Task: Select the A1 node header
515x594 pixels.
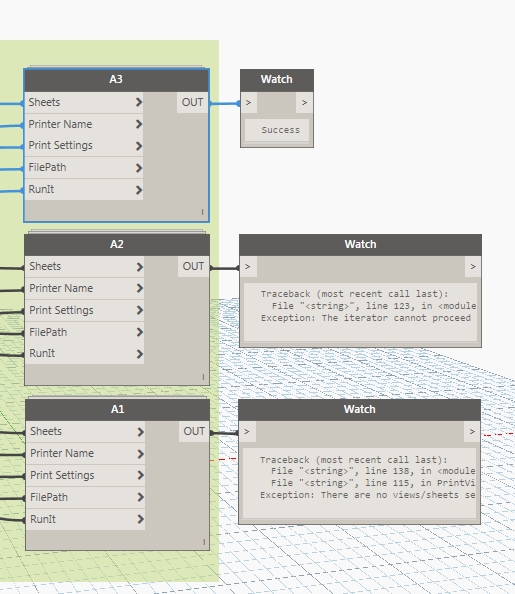Action: pos(117,410)
